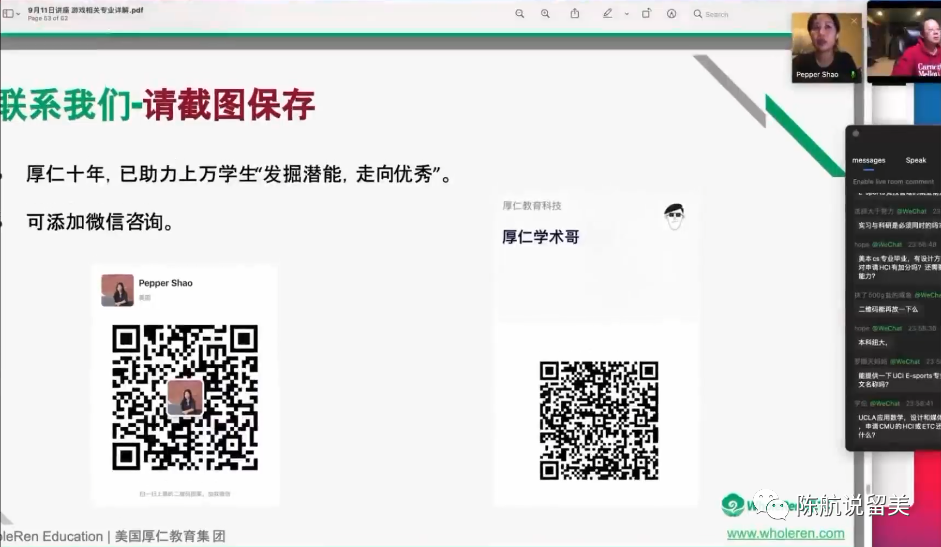Click the microphone icon on Pepper Shao video
The height and width of the screenshot is (547, 941).
852,74
